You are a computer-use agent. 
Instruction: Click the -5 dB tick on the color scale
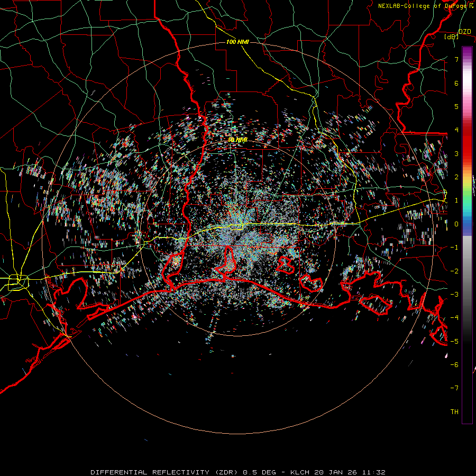click(454, 342)
